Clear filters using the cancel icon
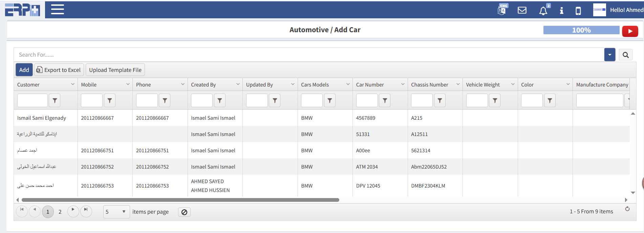644x233 pixels. pos(184,212)
